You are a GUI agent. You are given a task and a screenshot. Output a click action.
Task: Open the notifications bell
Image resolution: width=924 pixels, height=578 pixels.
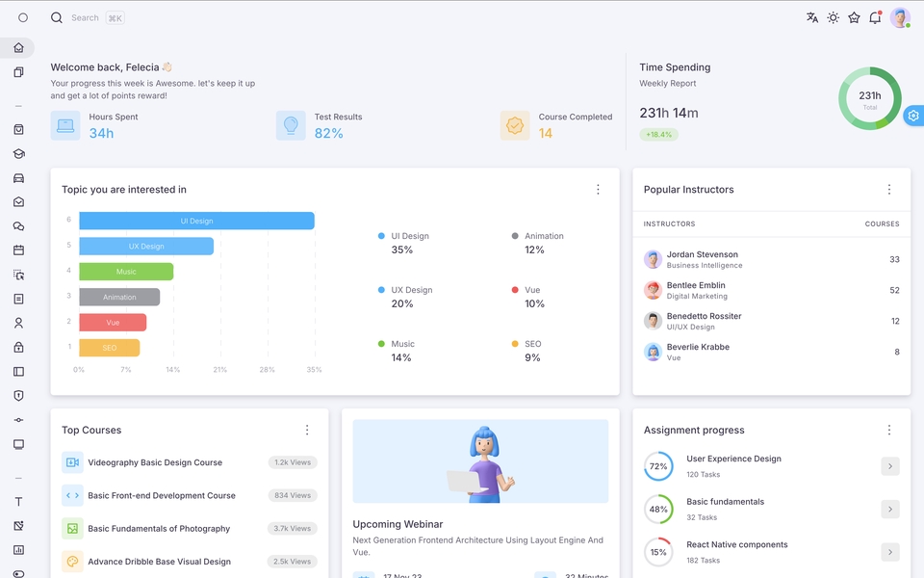point(875,17)
